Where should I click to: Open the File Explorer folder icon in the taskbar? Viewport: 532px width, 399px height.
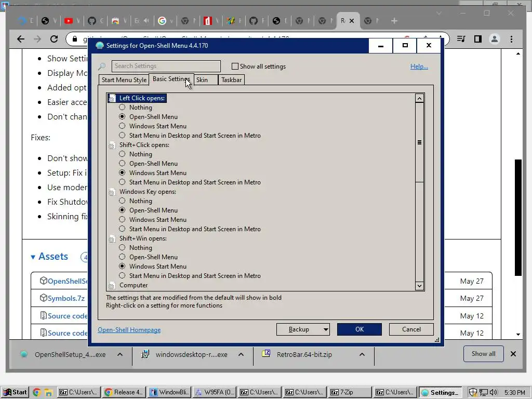click(48, 393)
